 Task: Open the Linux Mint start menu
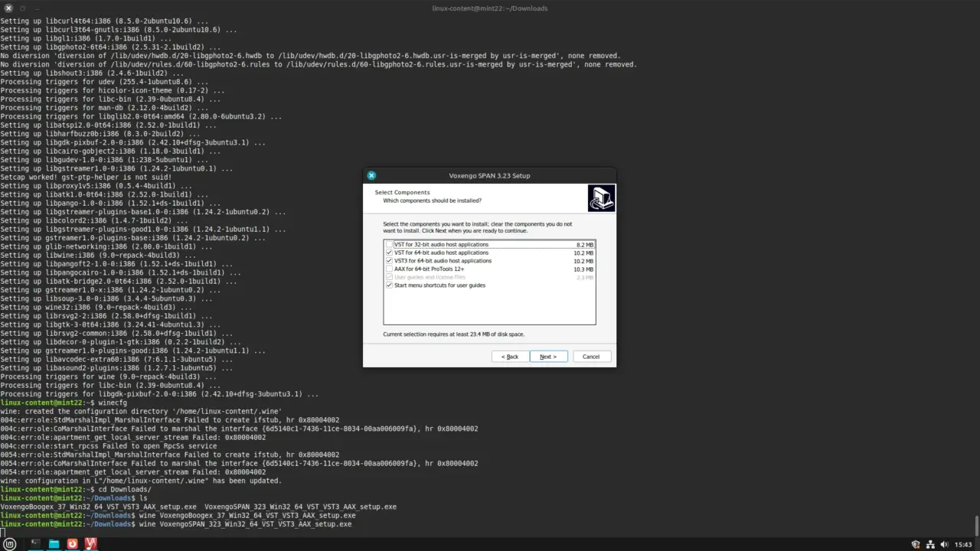pos(11,544)
